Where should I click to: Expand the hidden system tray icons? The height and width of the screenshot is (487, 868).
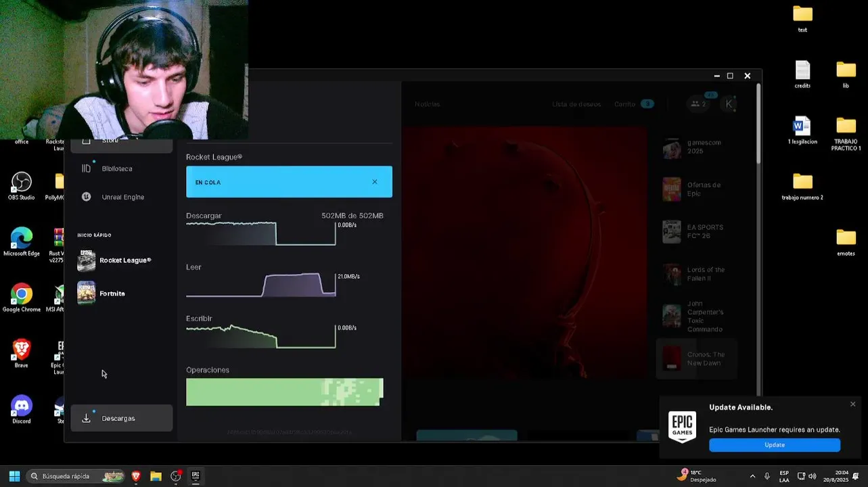tap(752, 476)
